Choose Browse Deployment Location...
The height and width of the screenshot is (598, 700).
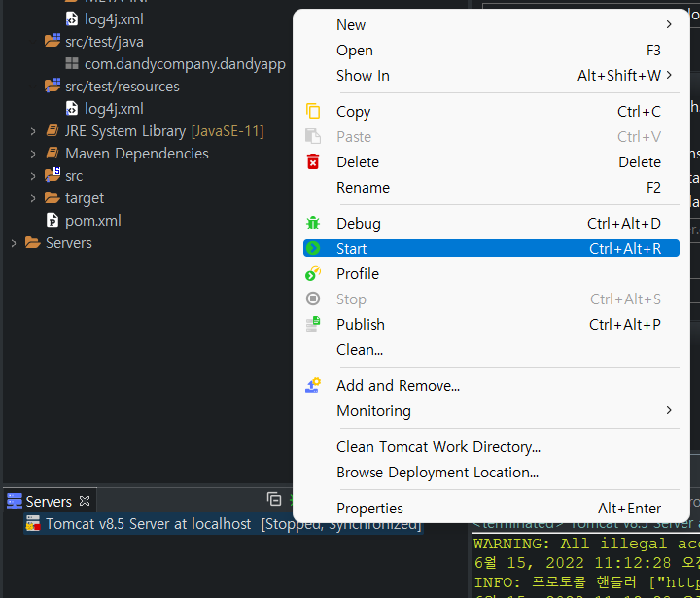[x=491, y=472]
